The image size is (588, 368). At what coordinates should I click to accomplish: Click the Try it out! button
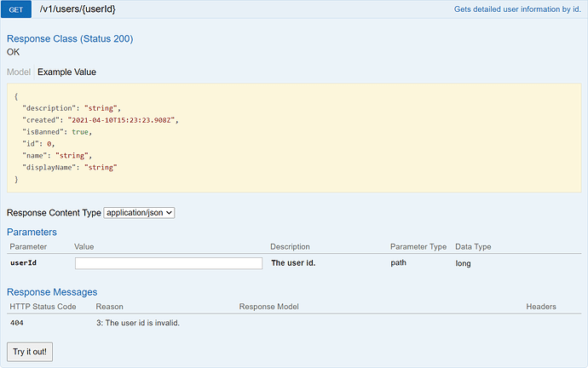30,352
